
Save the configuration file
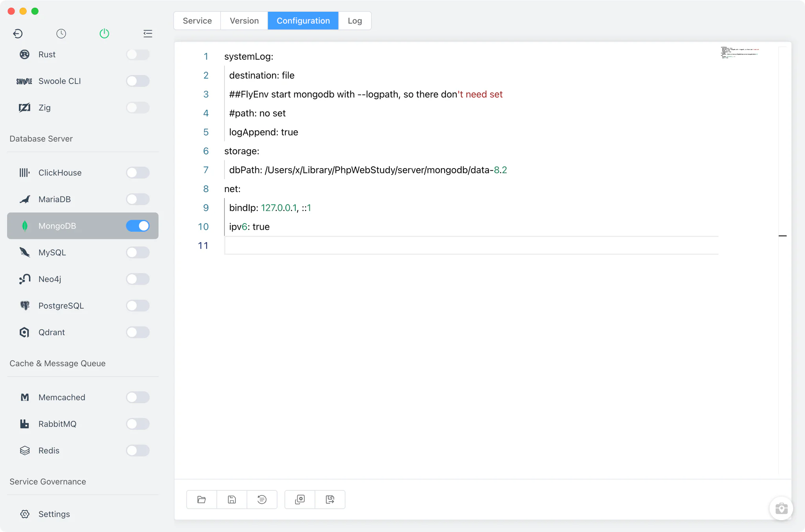click(232, 499)
